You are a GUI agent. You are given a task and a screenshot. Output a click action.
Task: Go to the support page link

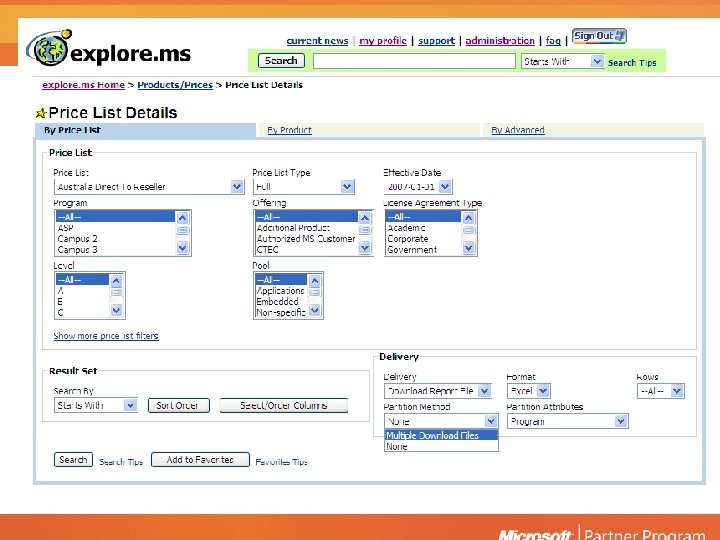[x=436, y=41]
